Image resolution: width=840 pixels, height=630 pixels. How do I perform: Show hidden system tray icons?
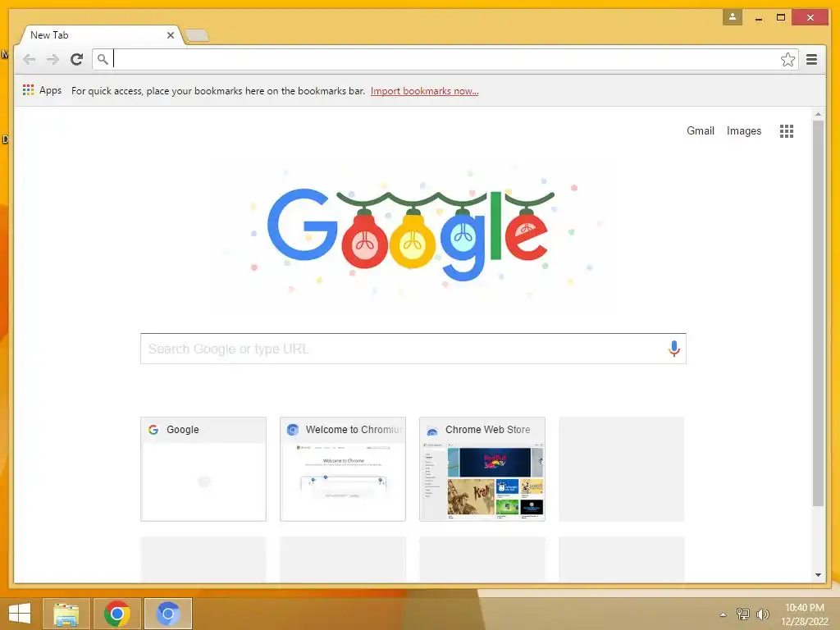(724, 614)
